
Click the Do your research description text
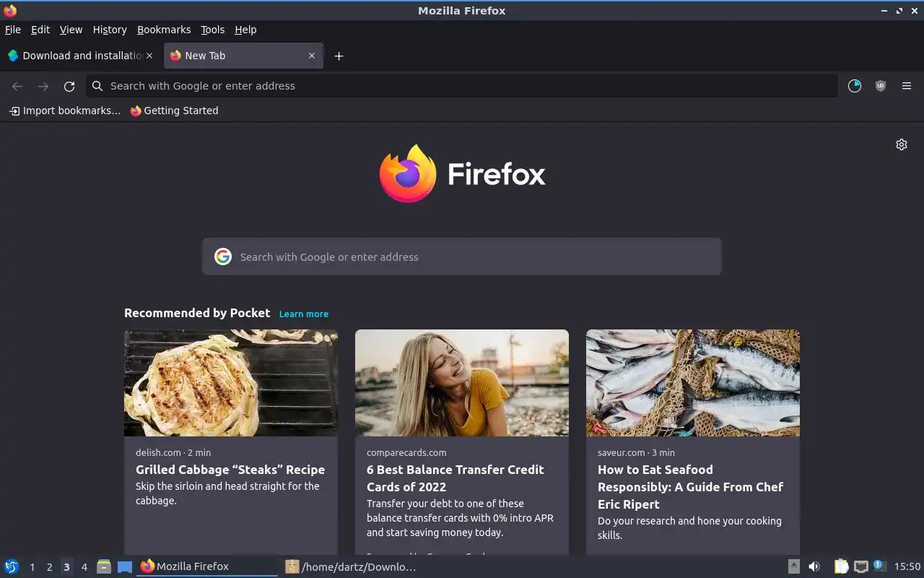tap(689, 528)
